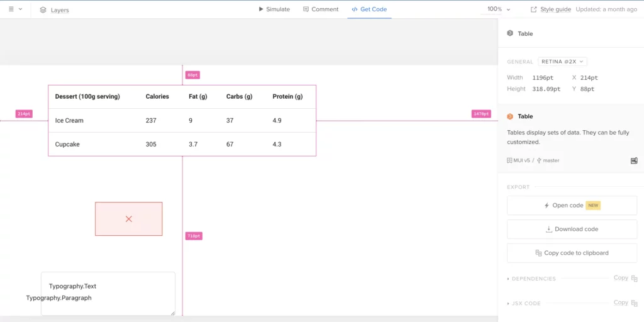Click the Download code button
Viewport: 644px width, 322px height.
tap(572, 230)
